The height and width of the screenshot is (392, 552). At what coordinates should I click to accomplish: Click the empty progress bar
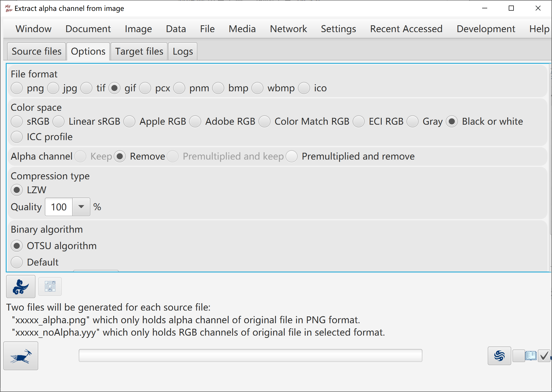[x=250, y=355]
